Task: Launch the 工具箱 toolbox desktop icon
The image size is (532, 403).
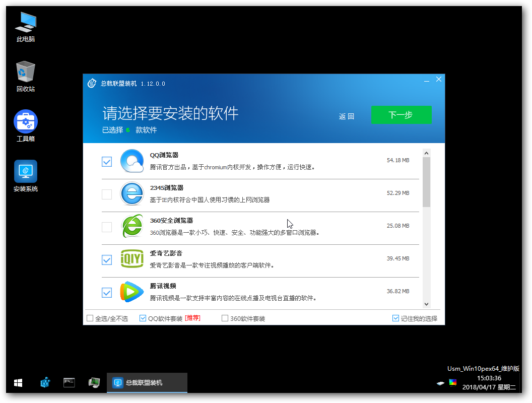Action: point(26,126)
